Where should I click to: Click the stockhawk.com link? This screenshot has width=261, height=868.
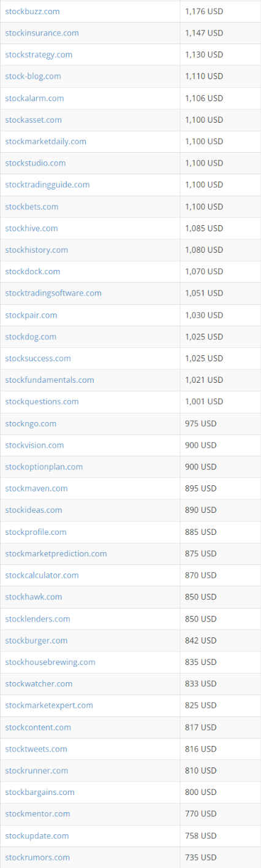pos(33,597)
